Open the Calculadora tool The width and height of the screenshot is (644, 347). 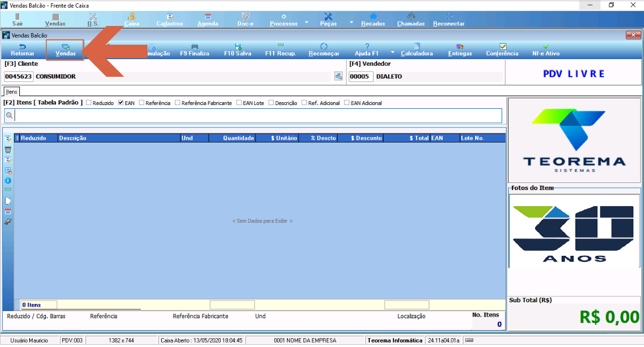pos(417,50)
